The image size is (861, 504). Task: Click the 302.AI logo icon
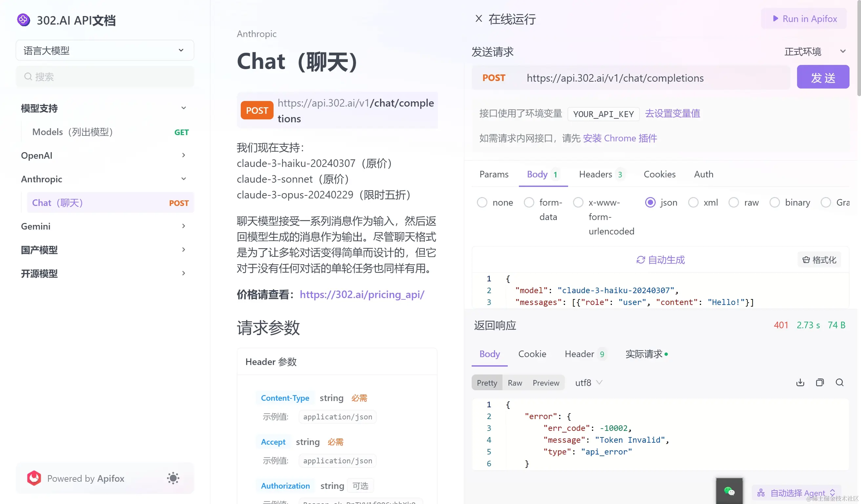[x=24, y=20]
